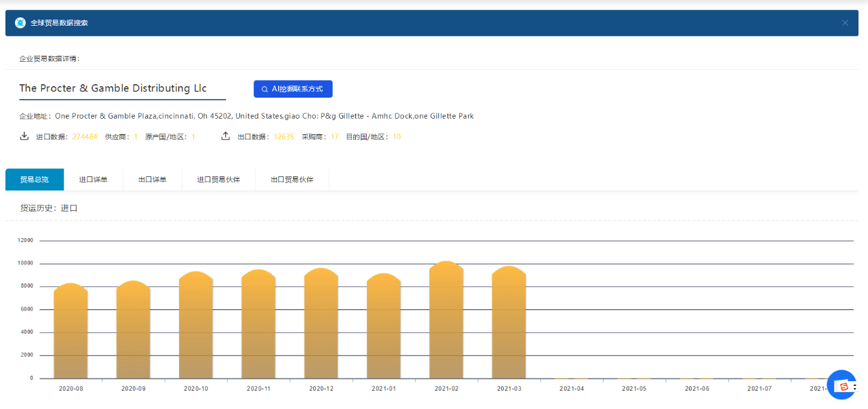Click the globe logo in the header
Screen dimensions: 868x409
point(20,23)
